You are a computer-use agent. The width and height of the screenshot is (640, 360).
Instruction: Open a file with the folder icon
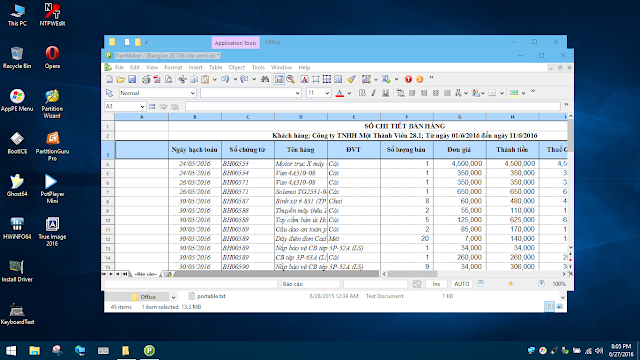pyautogui.click(x=120, y=79)
